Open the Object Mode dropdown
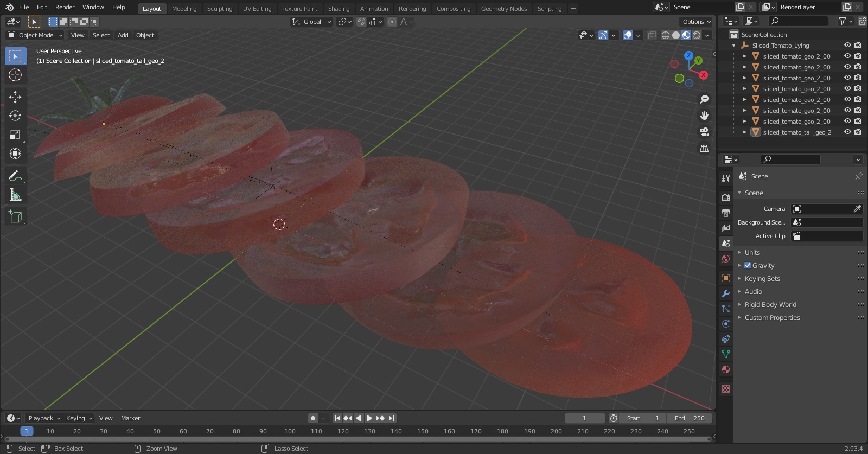This screenshot has width=868, height=454. point(35,35)
